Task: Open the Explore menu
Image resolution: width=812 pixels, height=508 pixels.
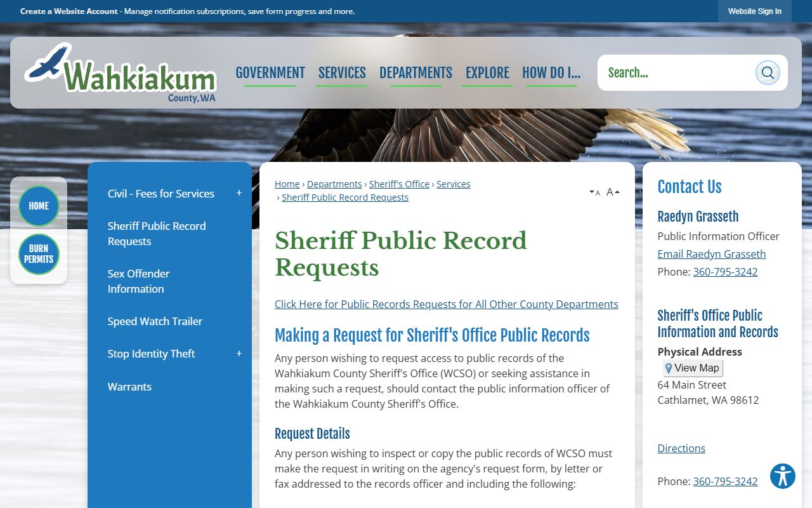Action: pos(487,73)
